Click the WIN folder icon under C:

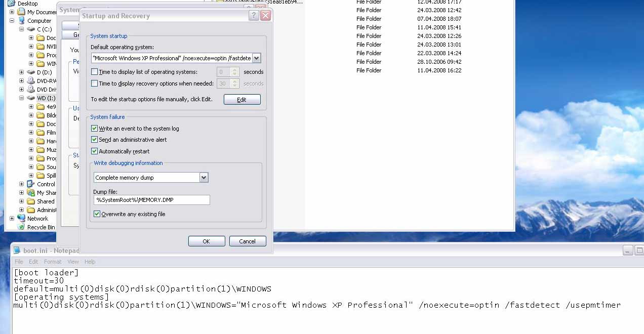41,64
